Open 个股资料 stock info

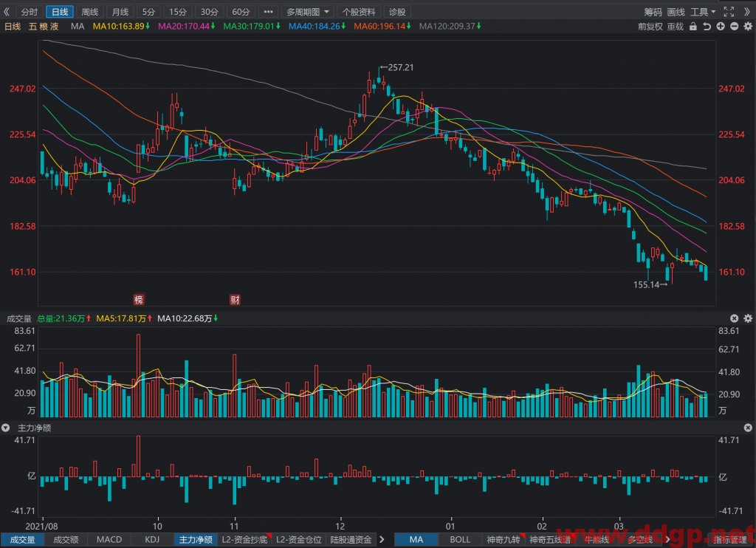[359, 12]
